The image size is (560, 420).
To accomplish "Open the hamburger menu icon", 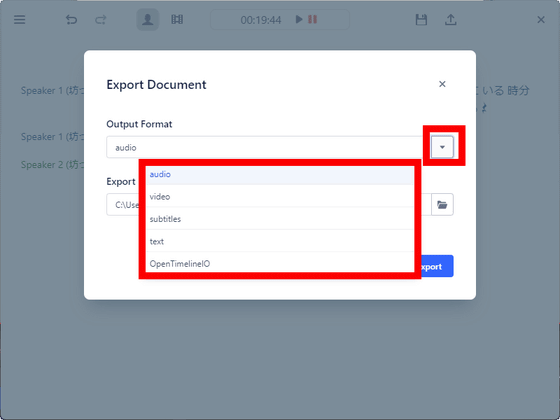I will pos(20,19).
